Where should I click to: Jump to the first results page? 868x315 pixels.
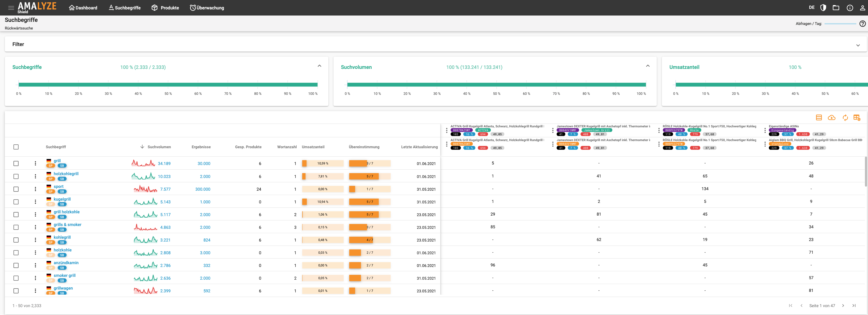point(790,306)
